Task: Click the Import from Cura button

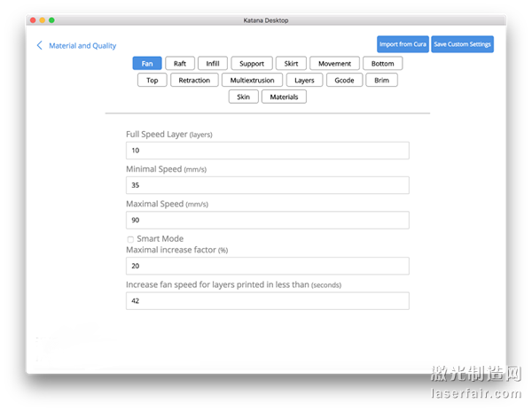Action: click(403, 44)
